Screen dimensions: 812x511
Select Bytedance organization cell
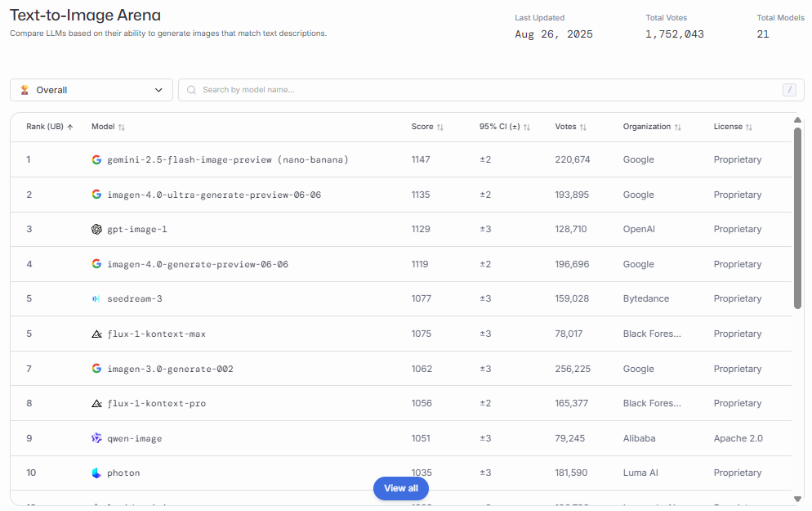646,298
